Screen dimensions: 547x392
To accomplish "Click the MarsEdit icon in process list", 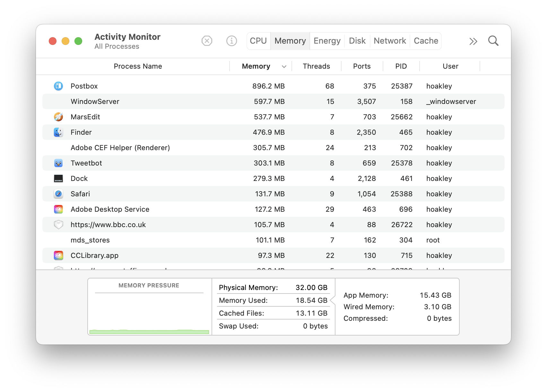I will [58, 117].
